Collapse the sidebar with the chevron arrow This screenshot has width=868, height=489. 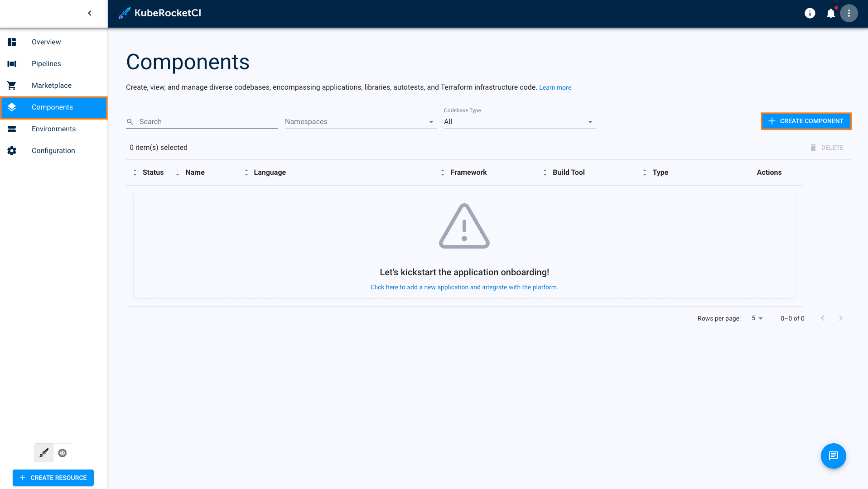coord(90,13)
